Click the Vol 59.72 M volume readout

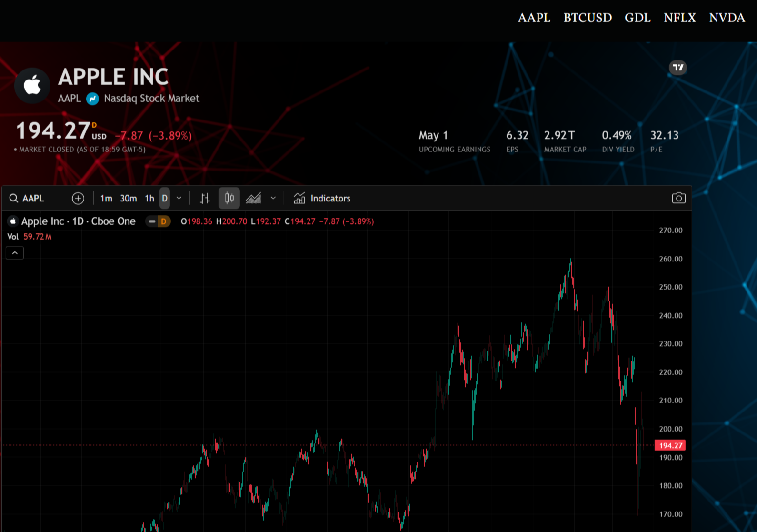click(x=30, y=237)
